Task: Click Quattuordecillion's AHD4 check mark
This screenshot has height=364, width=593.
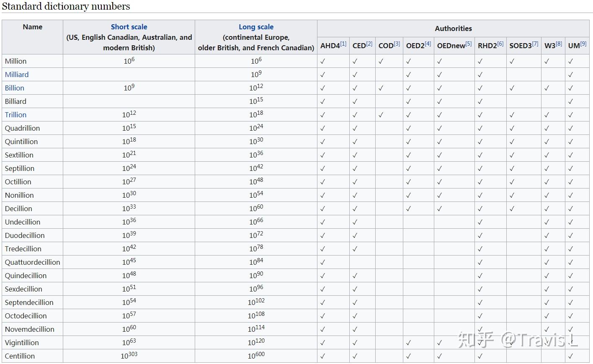Action: coord(322,262)
